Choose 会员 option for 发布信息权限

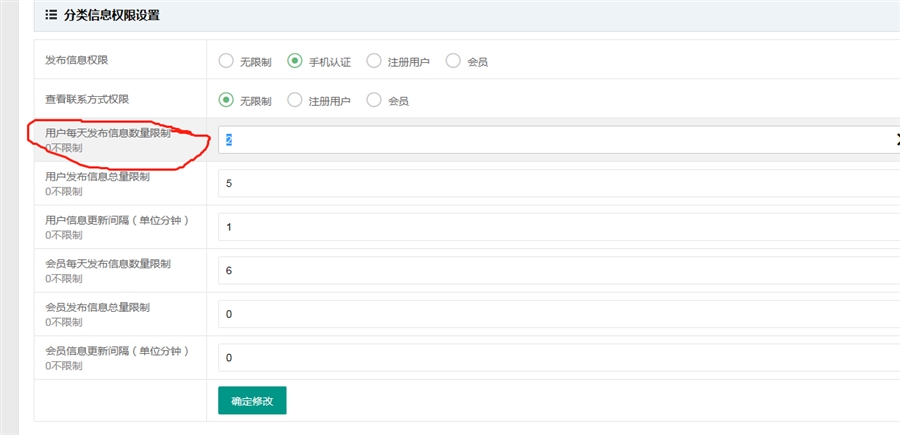coord(453,61)
